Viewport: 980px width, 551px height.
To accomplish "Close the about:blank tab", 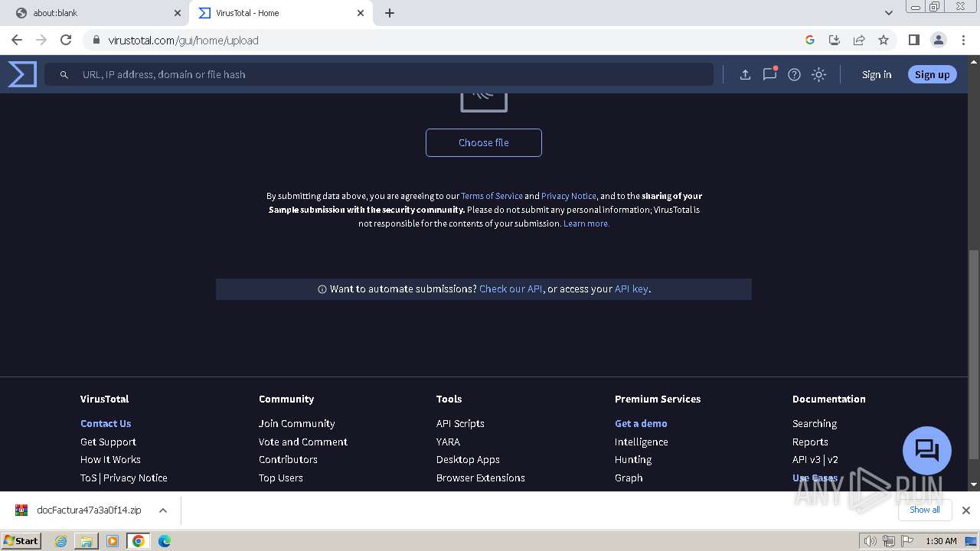I will tap(178, 13).
